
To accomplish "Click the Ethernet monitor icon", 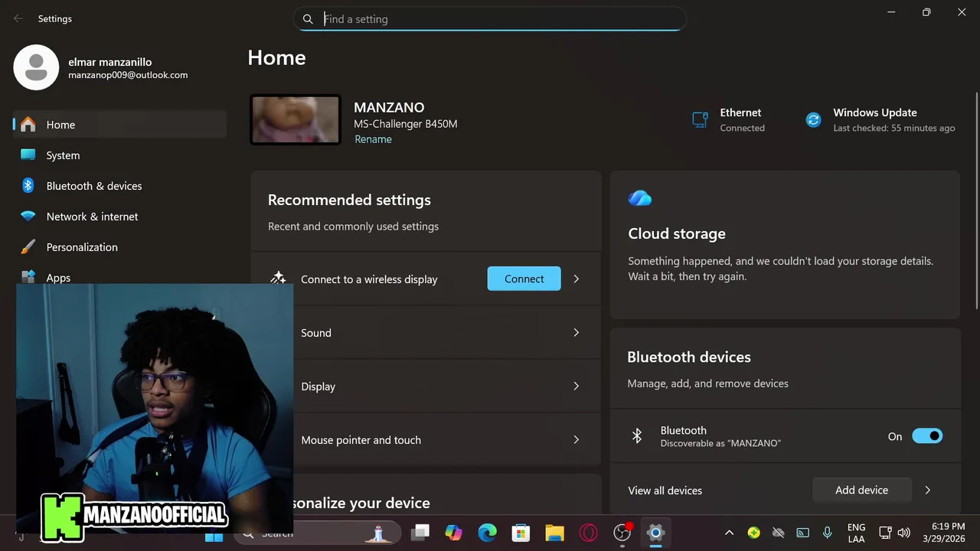I will point(700,119).
